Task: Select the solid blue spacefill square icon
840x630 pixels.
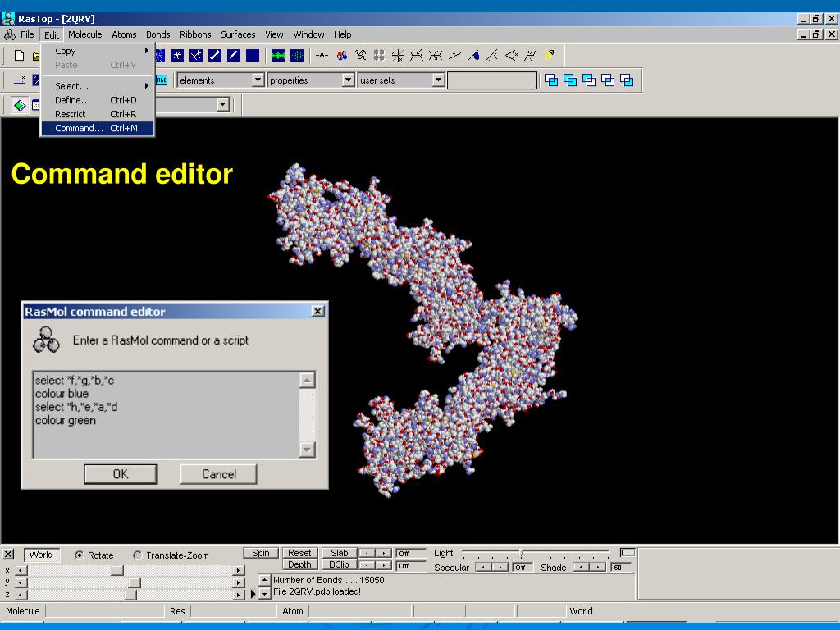Action: tap(253, 55)
